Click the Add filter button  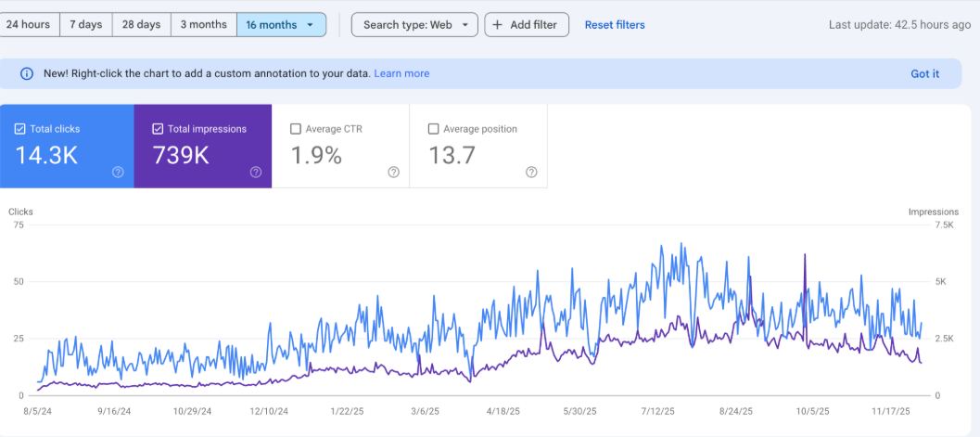click(527, 25)
